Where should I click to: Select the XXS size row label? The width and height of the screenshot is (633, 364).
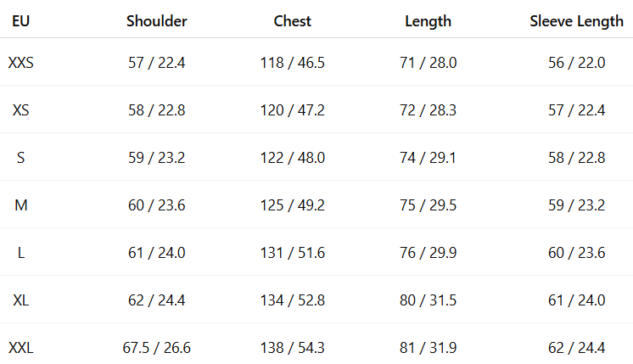pyautogui.click(x=20, y=62)
